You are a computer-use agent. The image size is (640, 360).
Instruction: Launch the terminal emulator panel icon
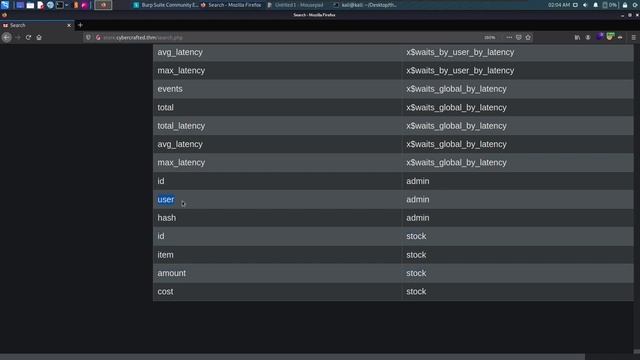[x=60, y=5]
